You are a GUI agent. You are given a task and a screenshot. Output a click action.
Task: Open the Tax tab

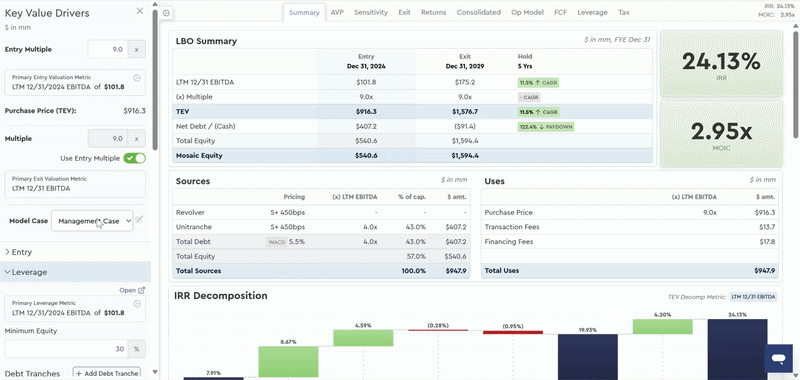point(623,12)
